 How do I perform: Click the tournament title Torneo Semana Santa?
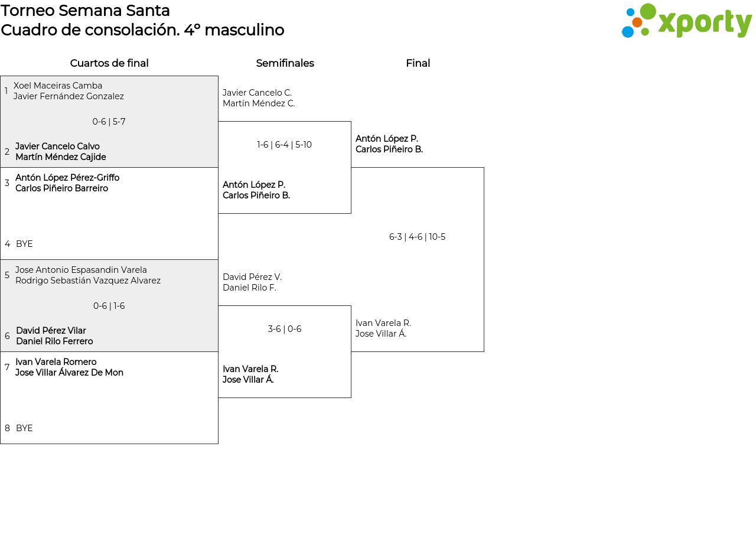[x=85, y=11]
